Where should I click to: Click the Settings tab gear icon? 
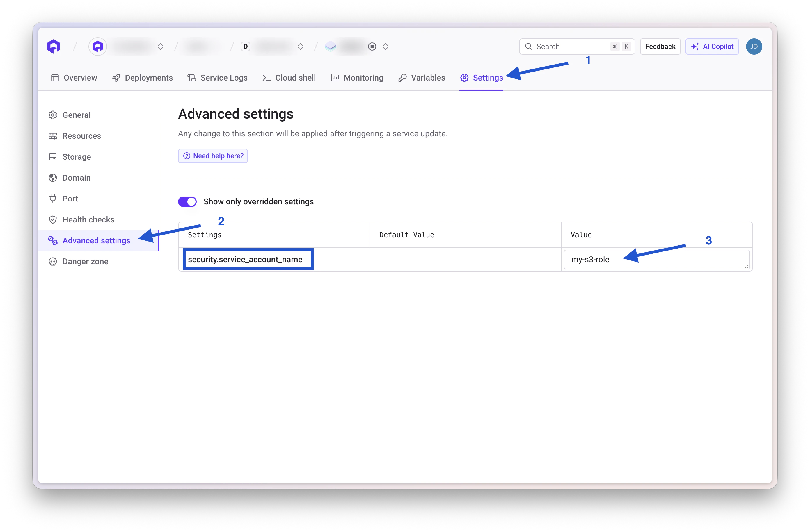click(464, 78)
